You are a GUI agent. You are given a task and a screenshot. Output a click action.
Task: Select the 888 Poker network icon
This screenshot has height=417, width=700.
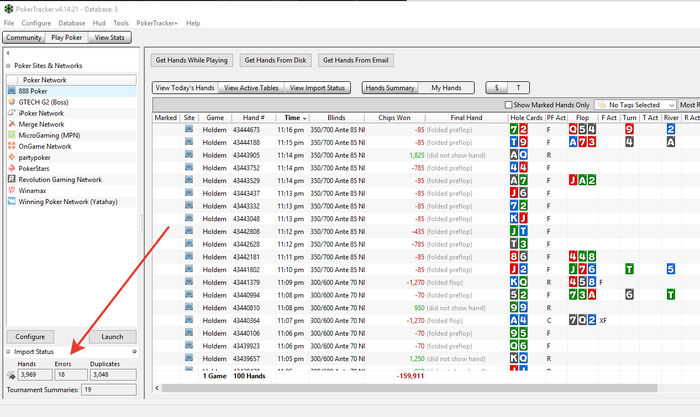(x=12, y=91)
